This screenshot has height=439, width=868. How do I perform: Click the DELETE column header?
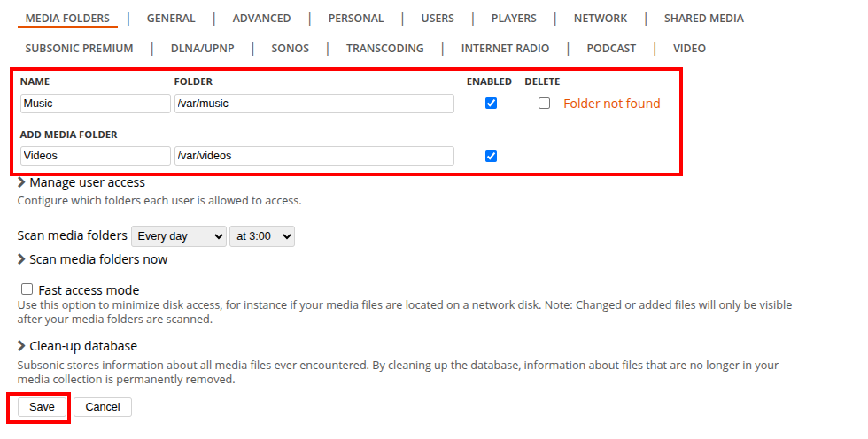coord(542,81)
